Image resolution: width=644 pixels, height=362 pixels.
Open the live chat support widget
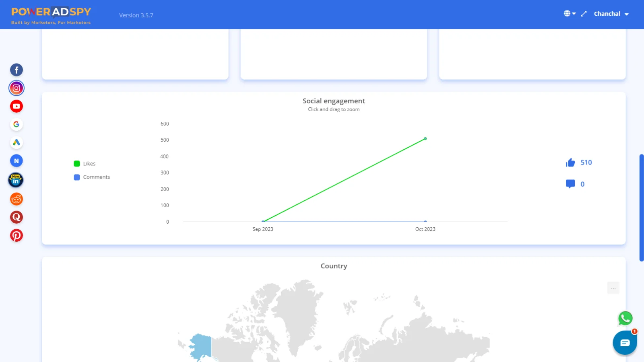pos(625,343)
